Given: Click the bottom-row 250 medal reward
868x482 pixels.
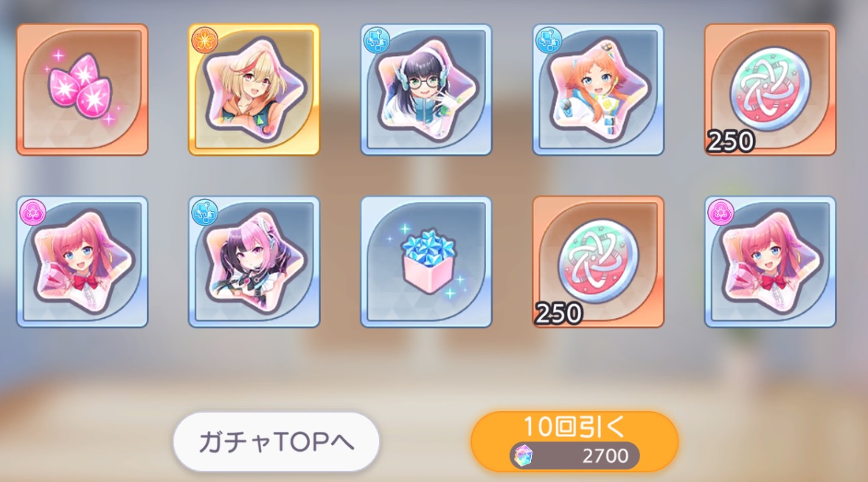Looking at the screenshot, I should point(598,261).
